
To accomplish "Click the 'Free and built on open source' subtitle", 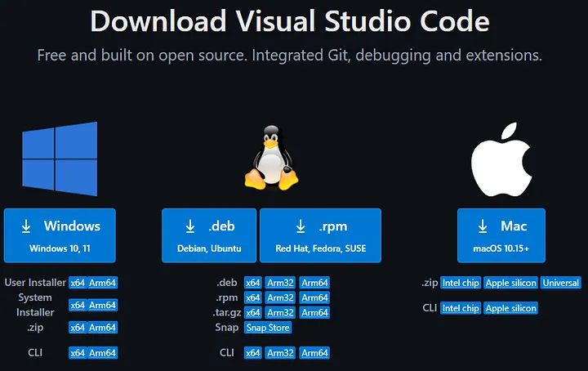I will click(x=290, y=55).
